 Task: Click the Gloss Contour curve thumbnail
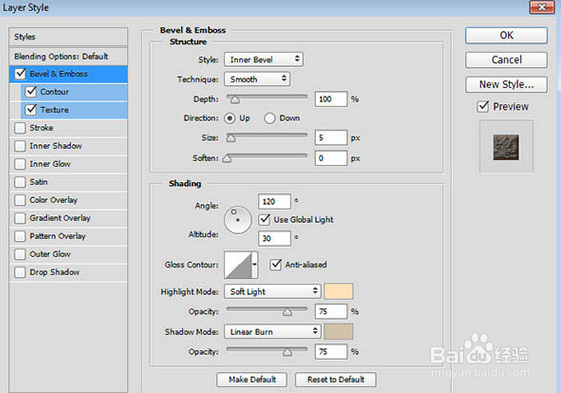[x=238, y=265]
